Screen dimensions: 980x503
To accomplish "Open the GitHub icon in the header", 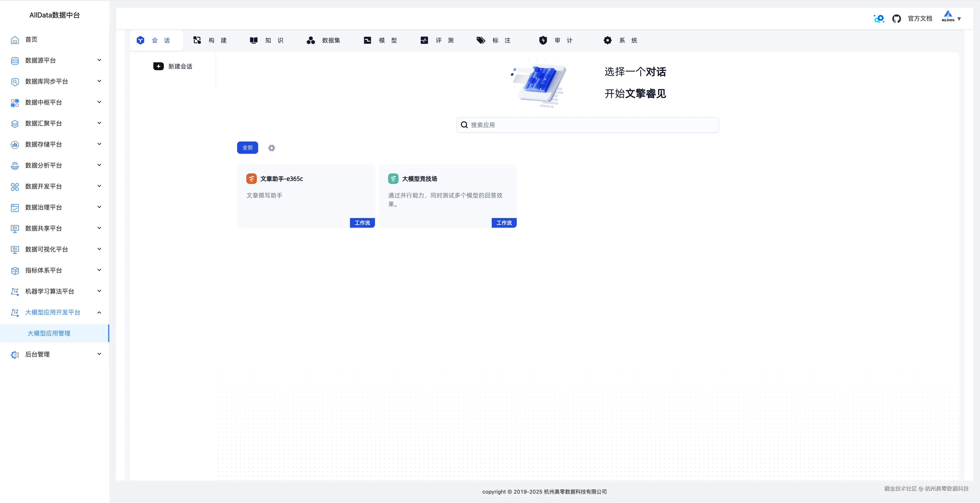I will (x=897, y=18).
